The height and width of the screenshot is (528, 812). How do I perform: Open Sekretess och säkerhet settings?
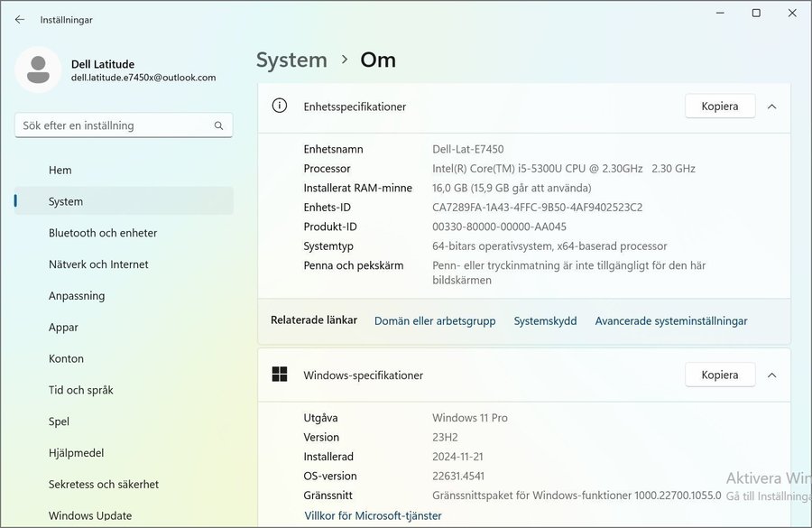coord(124,485)
